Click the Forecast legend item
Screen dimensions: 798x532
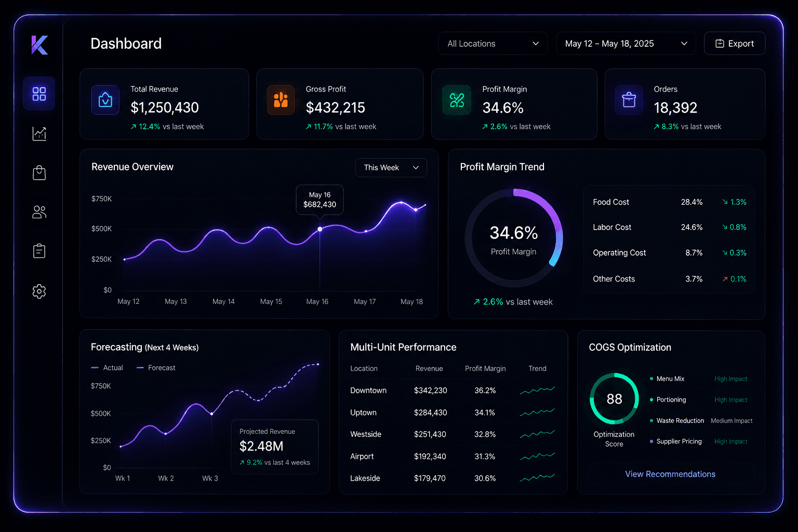[156, 368]
